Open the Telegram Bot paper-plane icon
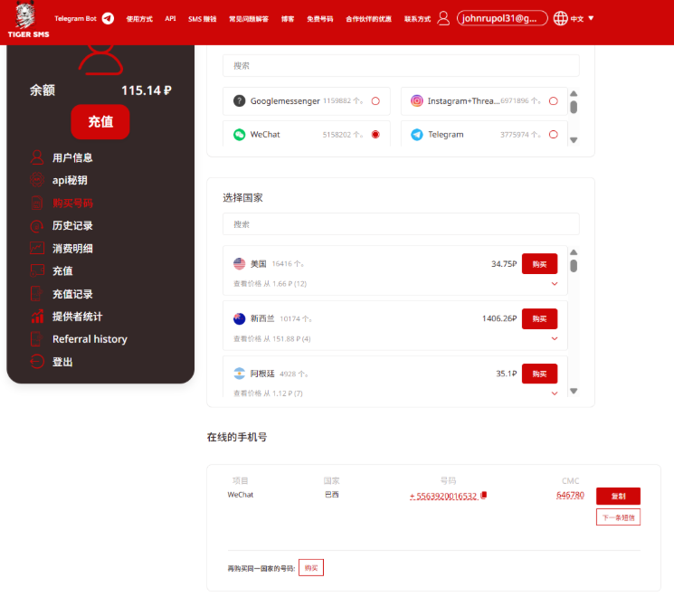The height and width of the screenshot is (616, 674). tap(108, 18)
